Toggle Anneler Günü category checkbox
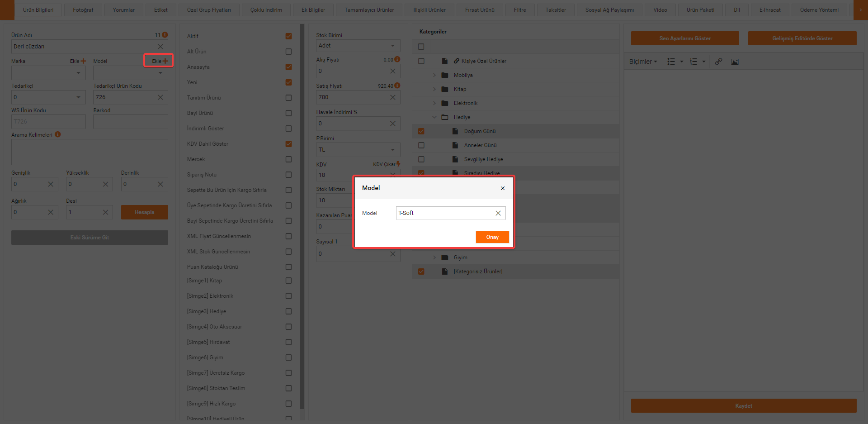 [421, 145]
